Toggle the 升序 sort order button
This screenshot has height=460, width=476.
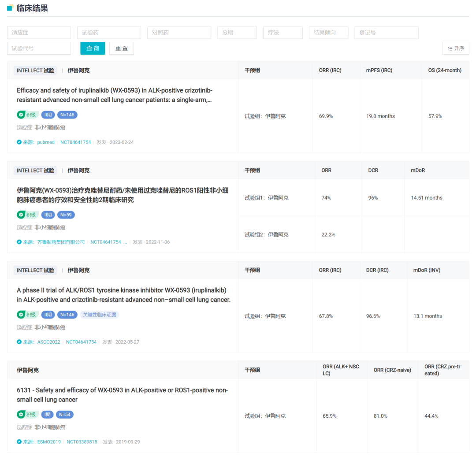(456, 48)
